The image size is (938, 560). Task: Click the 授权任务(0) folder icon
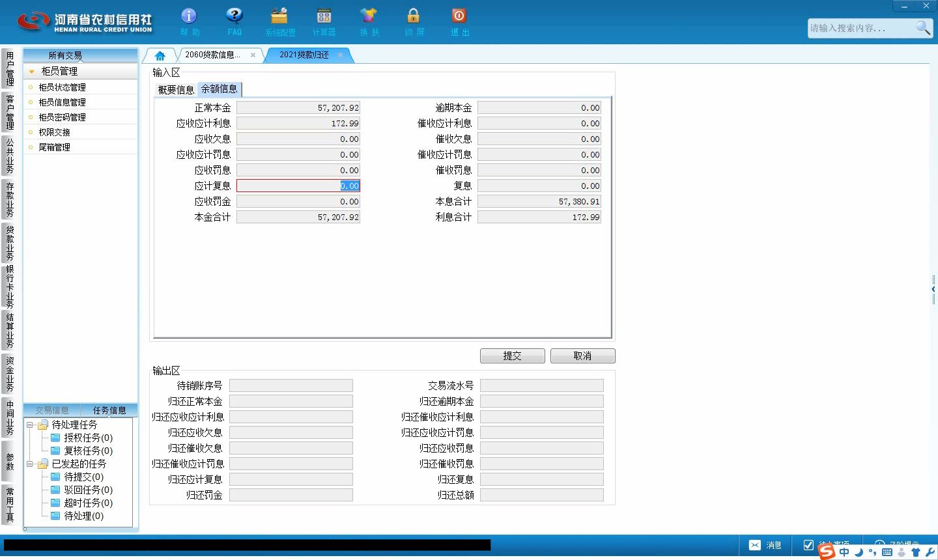pos(55,438)
